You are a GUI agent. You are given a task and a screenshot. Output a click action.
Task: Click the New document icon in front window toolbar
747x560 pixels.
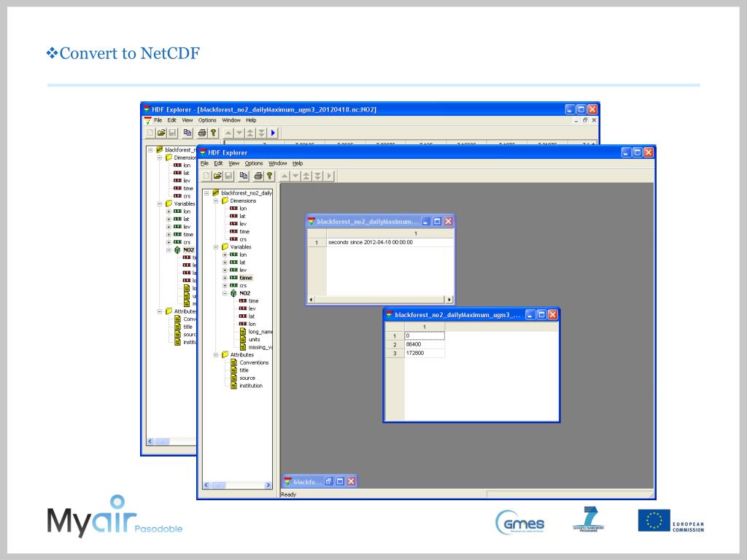208,176
